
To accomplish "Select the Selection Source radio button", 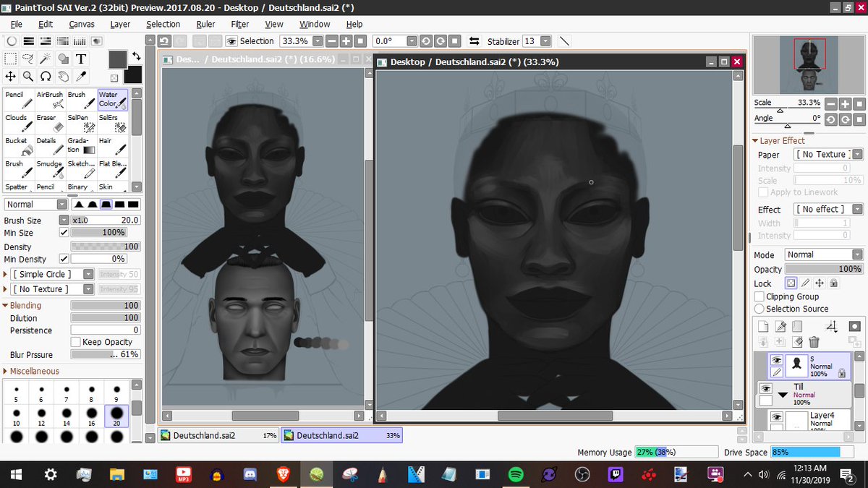I will (759, 309).
